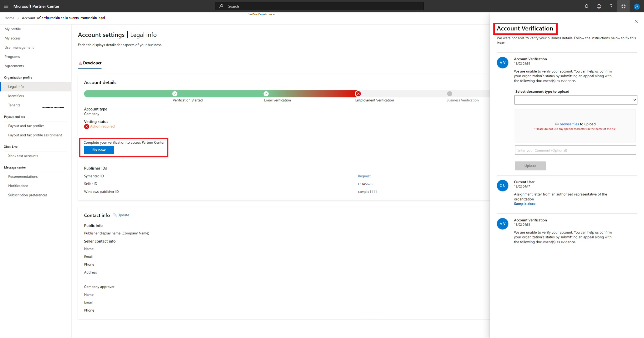644x338 pixels.
Task: Select the Developer tab
Action: coord(90,63)
